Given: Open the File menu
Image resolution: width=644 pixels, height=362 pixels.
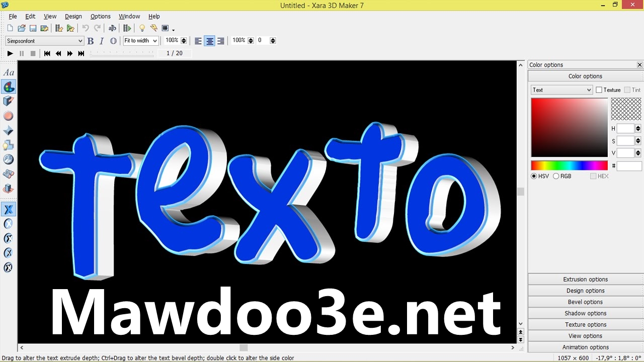Looking at the screenshot, I should coord(13,17).
